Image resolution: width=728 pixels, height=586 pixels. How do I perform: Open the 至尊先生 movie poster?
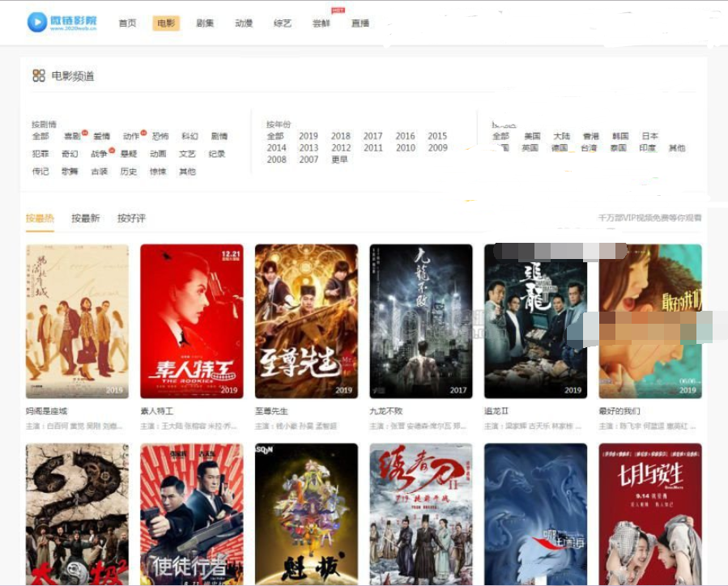click(x=306, y=321)
